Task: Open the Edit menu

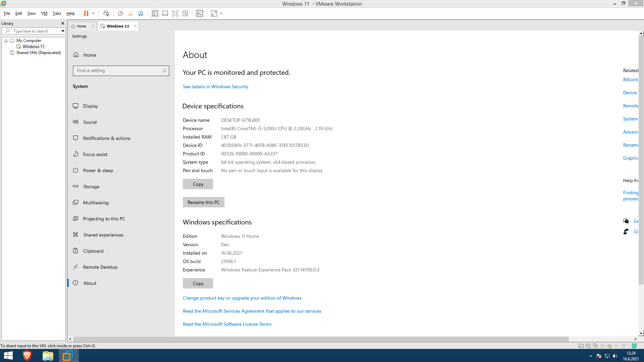Action: 19,13
